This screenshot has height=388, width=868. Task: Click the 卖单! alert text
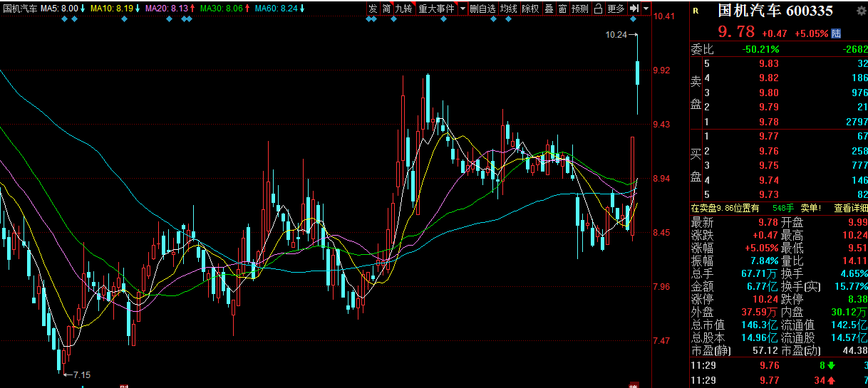pyautogui.click(x=811, y=208)
